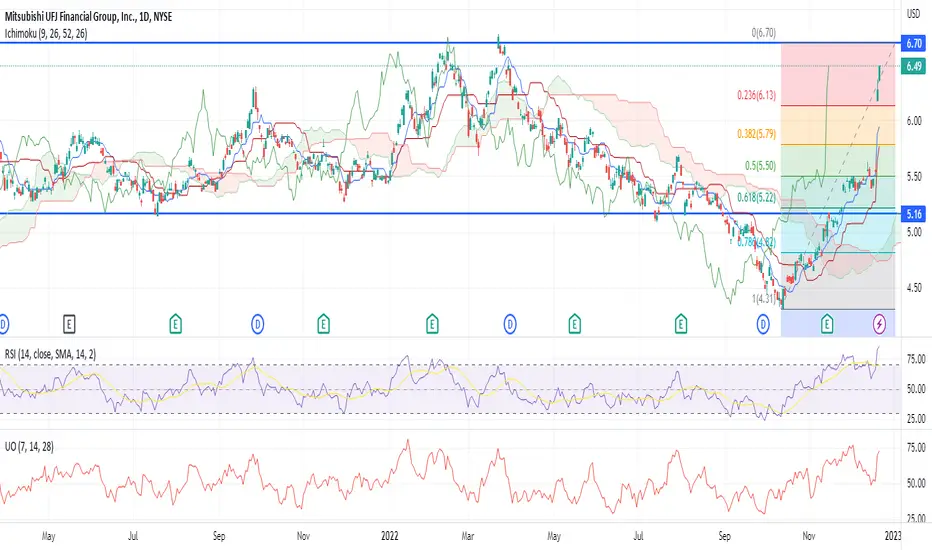
Task: Select the Fibonacci 0.236(6.13) level label
Action: [756, 95]
